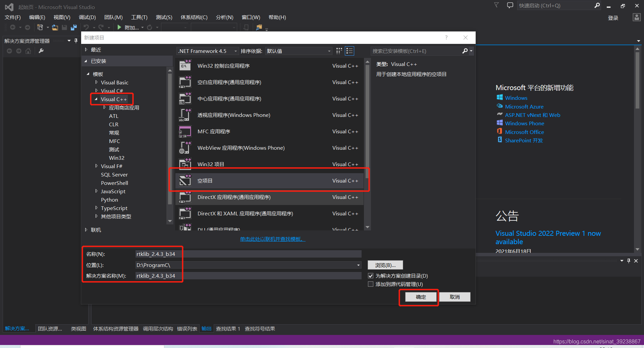Image resolution: width=644 pixels, height=348 pixels.
Task: Open the Windows Phone link
Action: coord(525,123)
